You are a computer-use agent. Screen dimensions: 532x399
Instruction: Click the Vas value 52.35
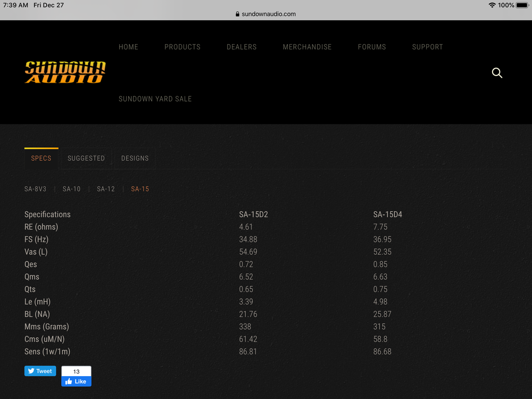383,252
